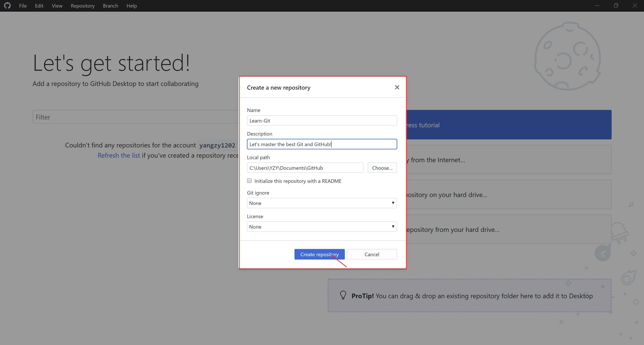This screenshot has height=345, width=644.
Task: Open the File menu
Action: (23, 6)
